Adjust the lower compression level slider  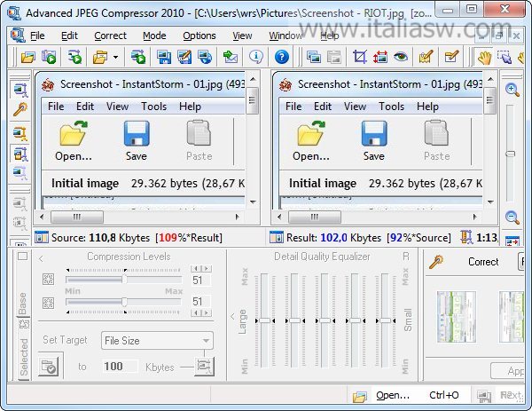click(x=124, y=302)
